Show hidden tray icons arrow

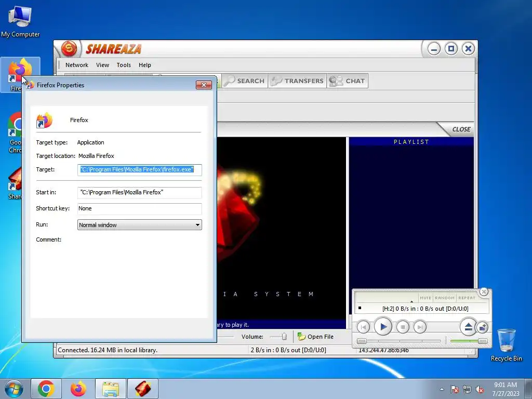[442, 389]
